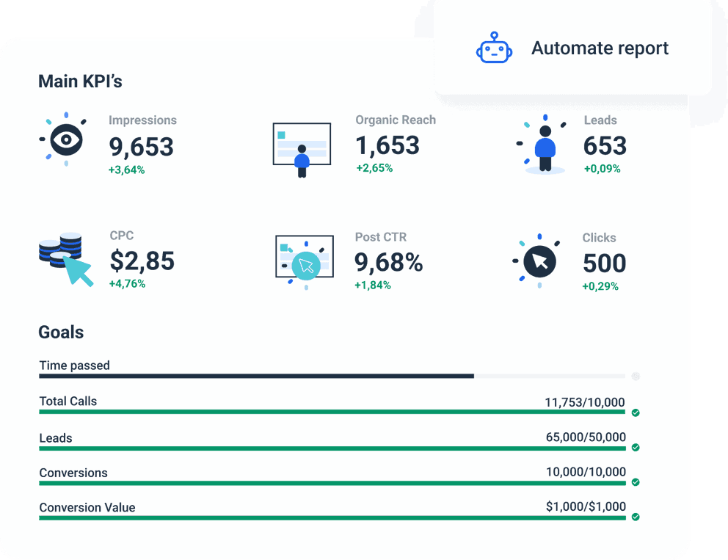
Task: Click the $2,85 CPC value
Action: 143,262
